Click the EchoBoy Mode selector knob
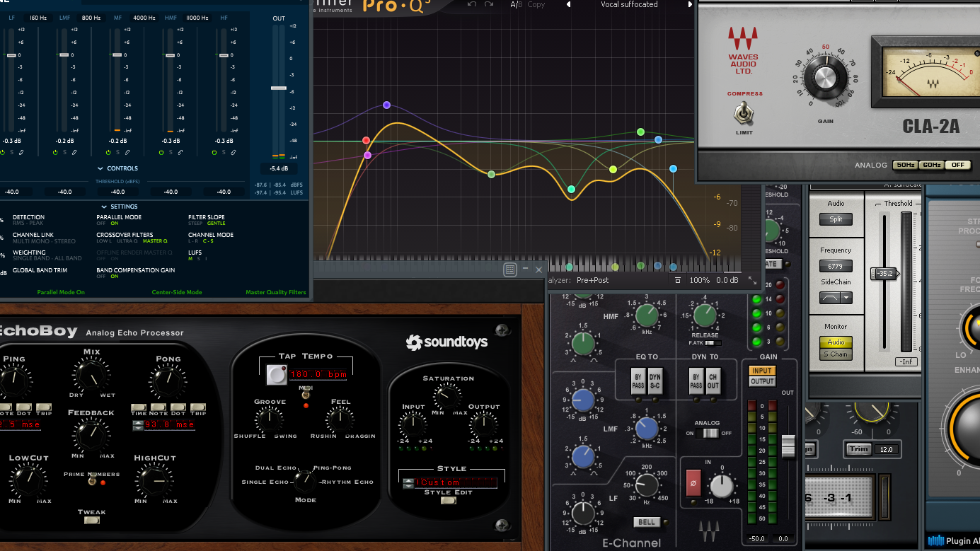980x551 pixels. [x=305, y=481]
